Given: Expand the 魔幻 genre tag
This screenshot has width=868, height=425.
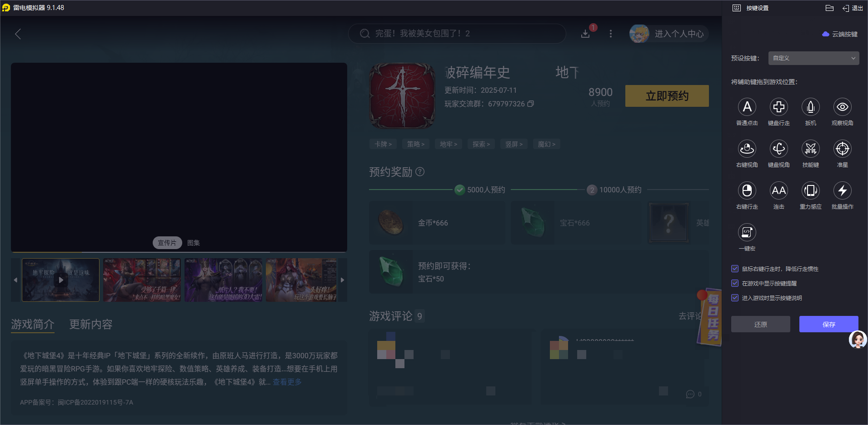Looking at the screenshot, I should click(x=547, y=144).
